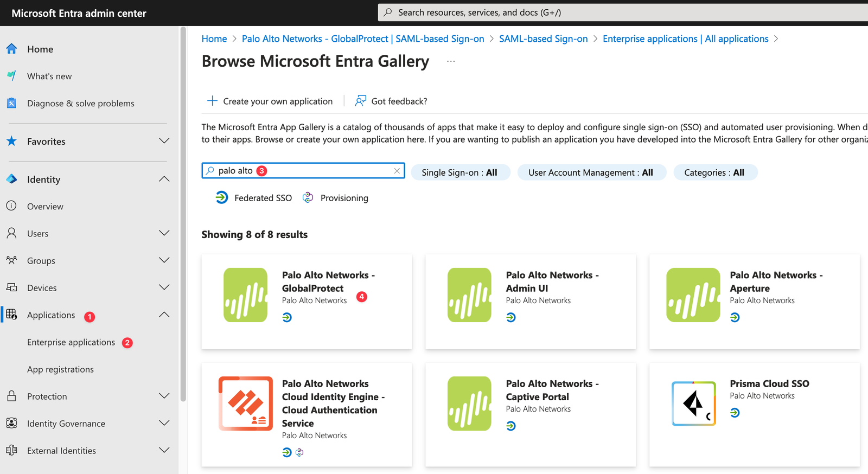Expand the Users section chevron

164,233
